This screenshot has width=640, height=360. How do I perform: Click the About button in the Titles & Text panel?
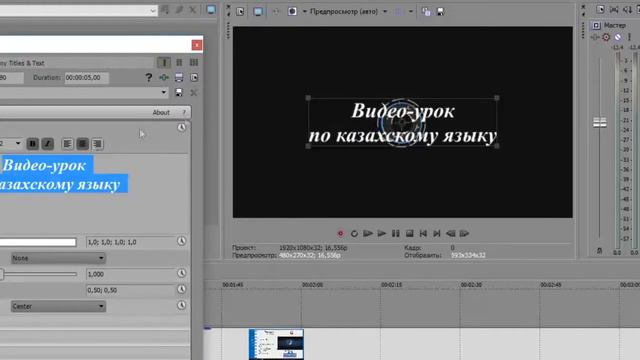click(161, 112)
